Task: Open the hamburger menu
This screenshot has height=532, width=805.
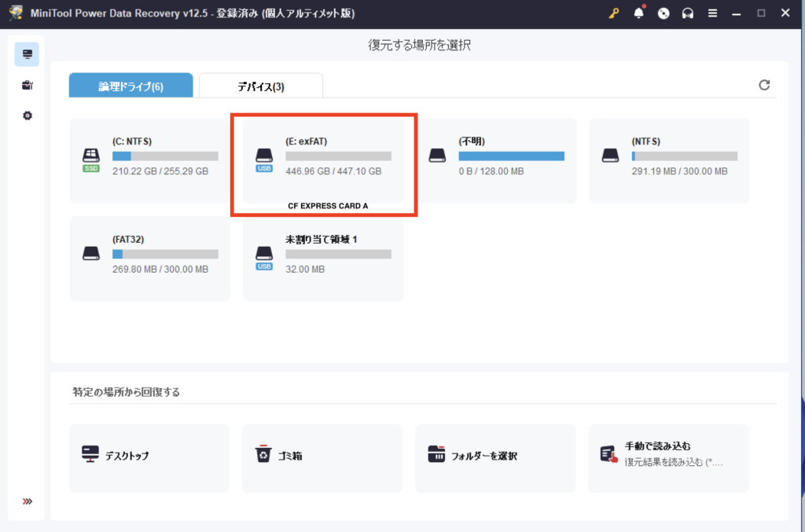Action: 712,13
